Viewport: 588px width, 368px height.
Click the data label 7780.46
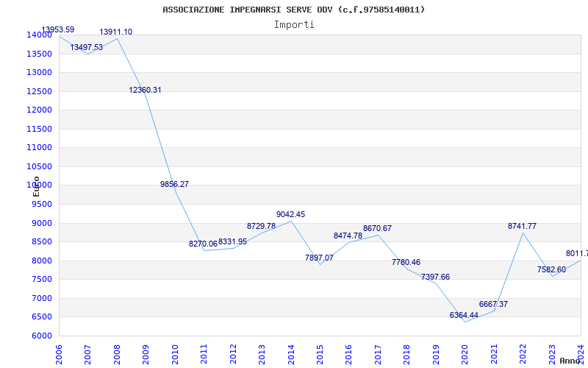click(x=406, y=262)
